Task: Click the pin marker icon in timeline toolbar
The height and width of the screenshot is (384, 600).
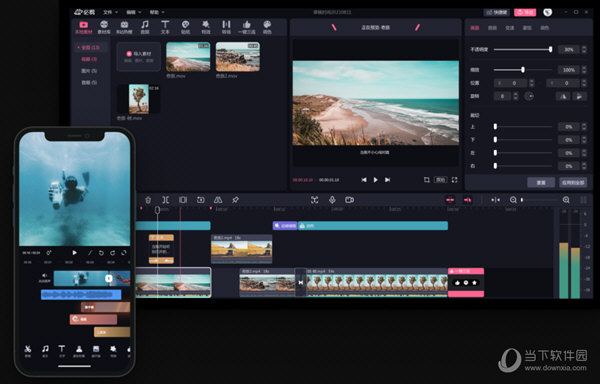Action: (235, 200)
